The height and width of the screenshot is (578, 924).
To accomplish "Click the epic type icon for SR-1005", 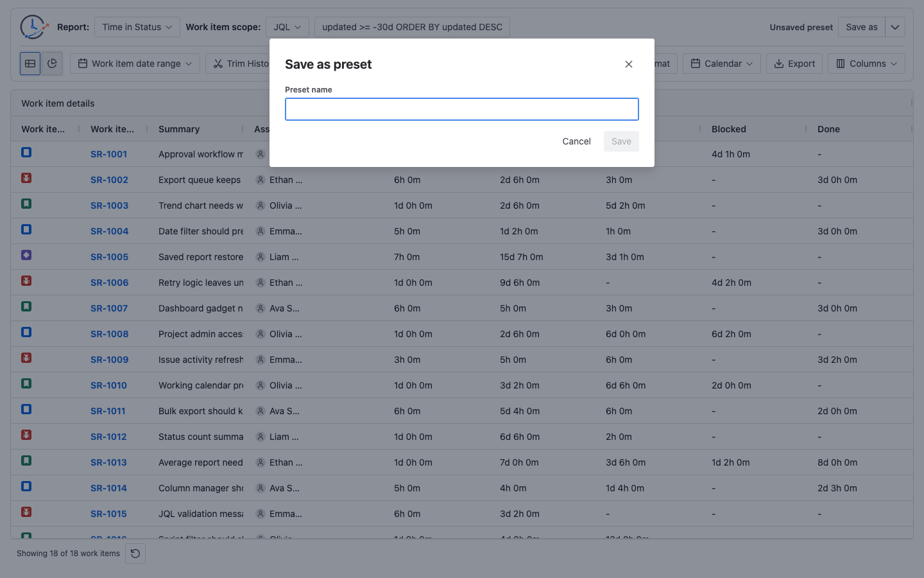I will 26,255.
